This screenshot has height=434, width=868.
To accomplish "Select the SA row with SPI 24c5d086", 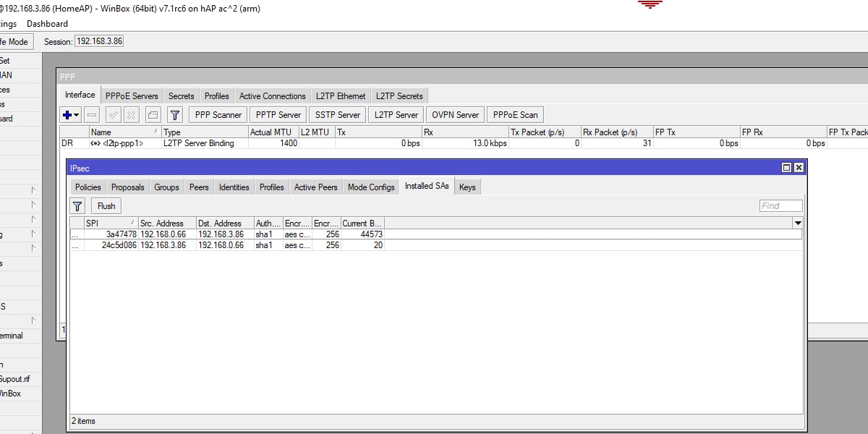I will point(435,245).
